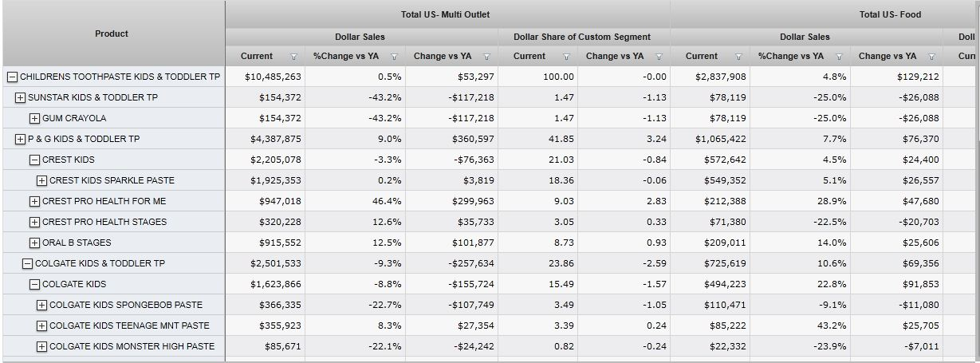Click Dollar Share of Custom Segment header
Viewport: 980px width, 363px height.
pyautogui.click(x=581, y=37)
